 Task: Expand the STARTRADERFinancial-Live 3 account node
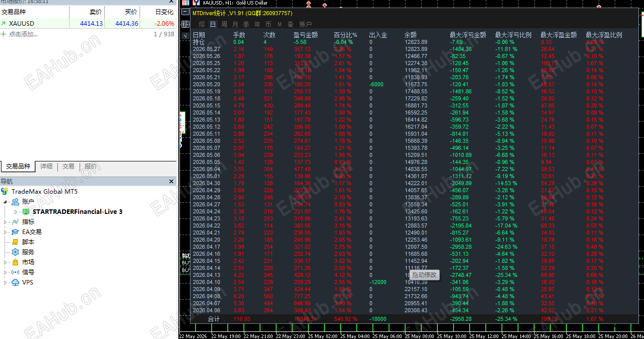point(16,212)
